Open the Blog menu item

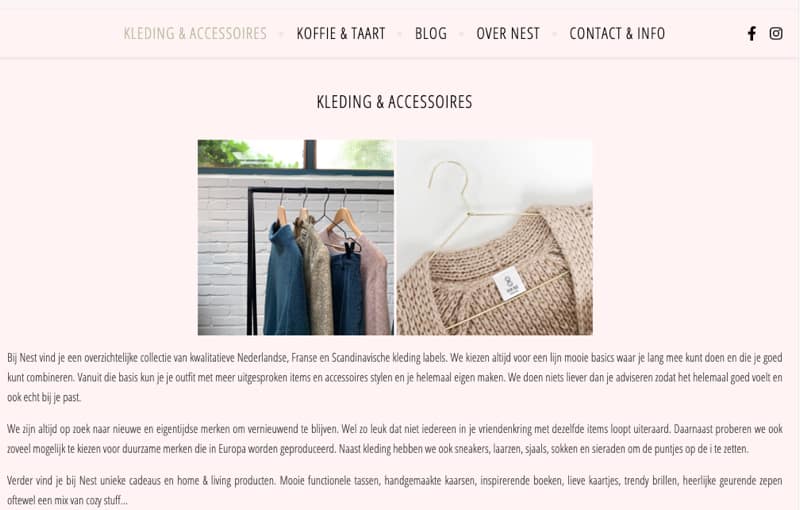tap(431, 34)
